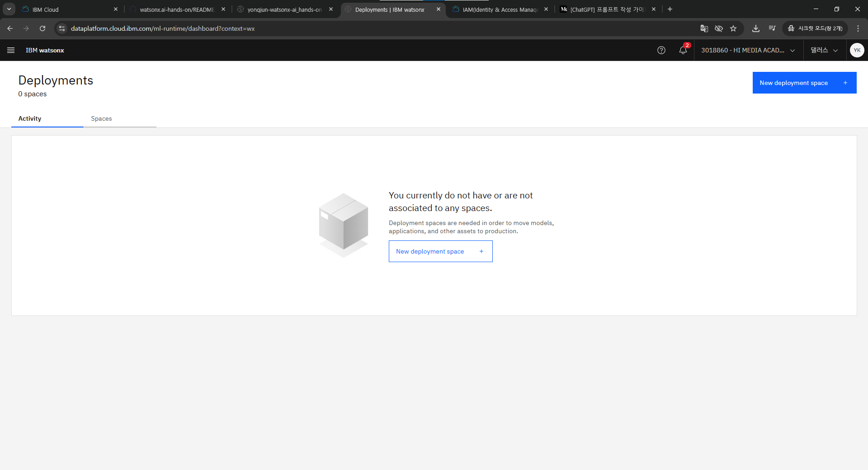Open browser downloads icon

tap(755, 28)
